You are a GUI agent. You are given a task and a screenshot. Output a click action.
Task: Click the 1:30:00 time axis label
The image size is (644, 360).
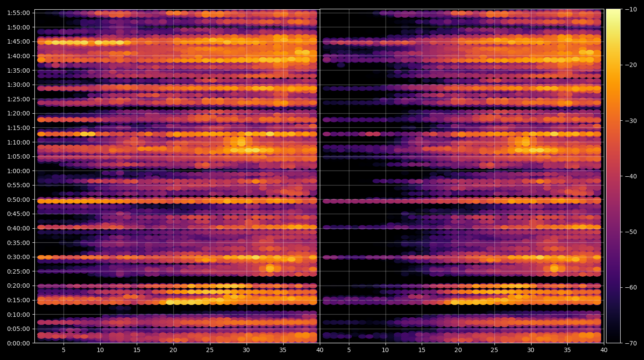pos(19,85)
